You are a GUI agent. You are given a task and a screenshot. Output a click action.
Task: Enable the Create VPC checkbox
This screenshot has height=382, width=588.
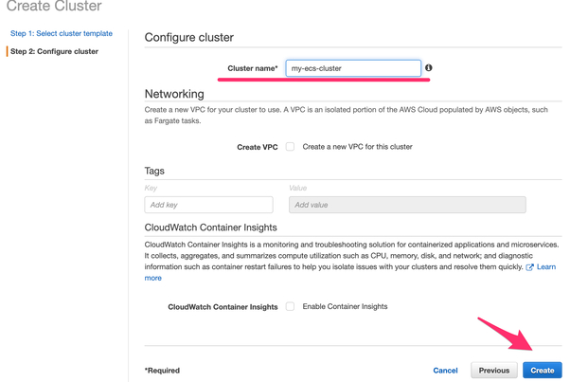coord(290,147)
